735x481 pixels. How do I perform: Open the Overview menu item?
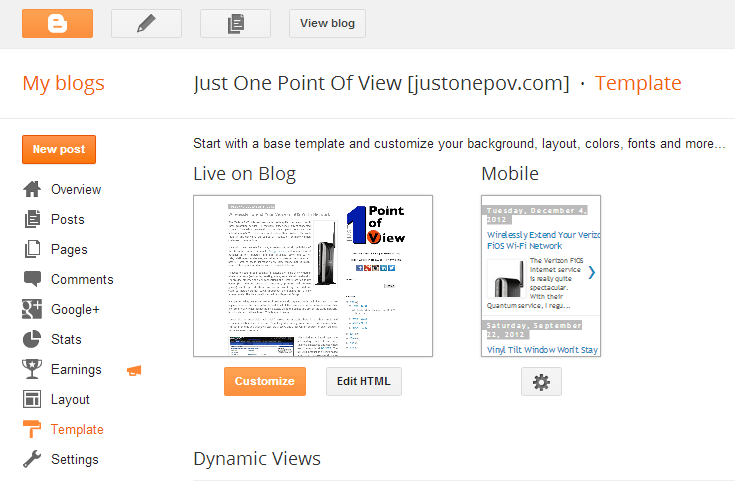point(76,189)
